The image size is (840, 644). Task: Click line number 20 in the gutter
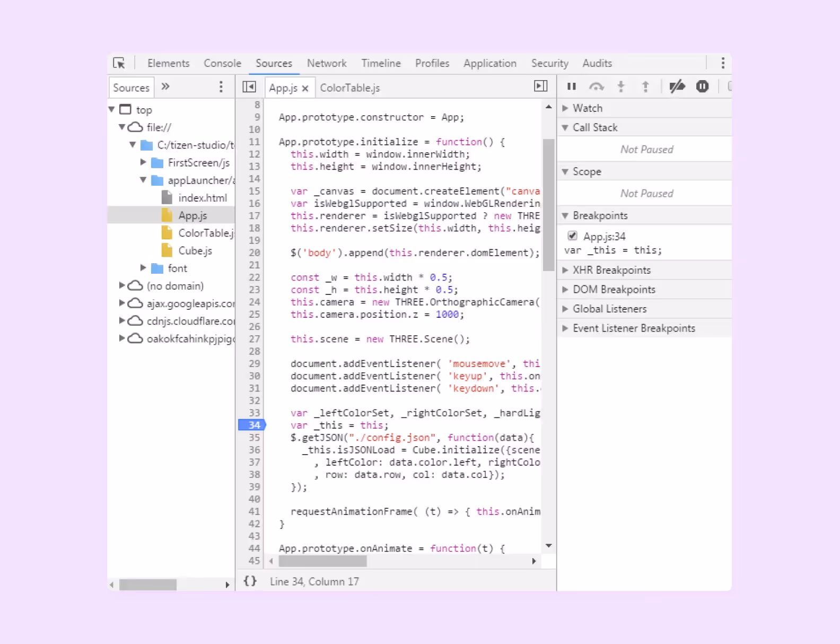pyautogui.click(x=255, y=253)
